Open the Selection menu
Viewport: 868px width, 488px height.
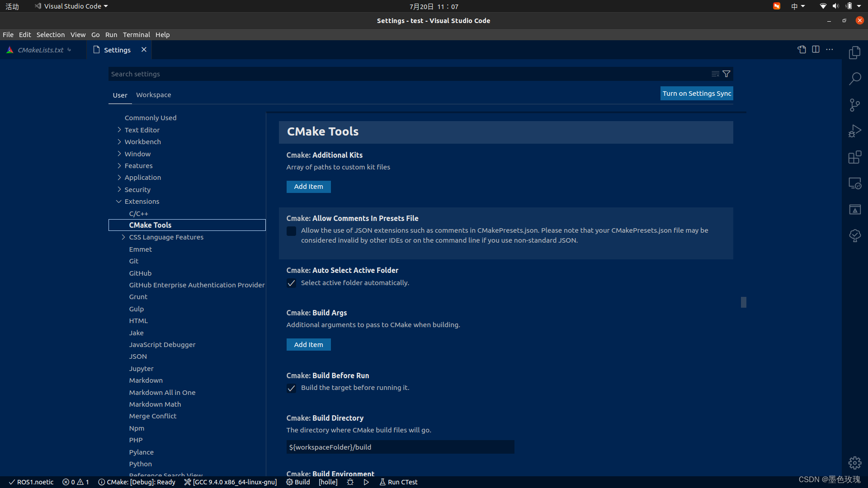click(x=51, y=35)
